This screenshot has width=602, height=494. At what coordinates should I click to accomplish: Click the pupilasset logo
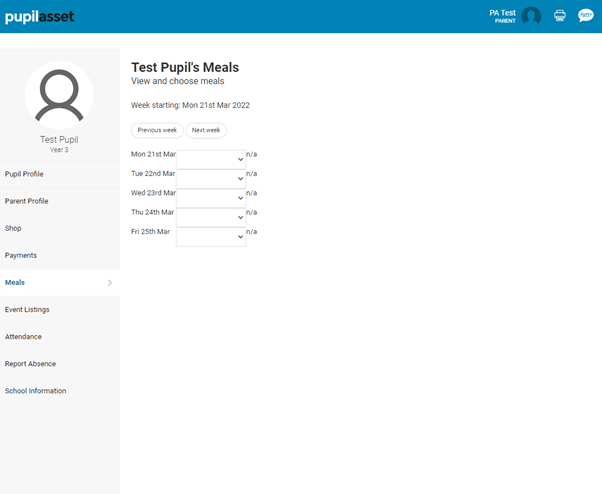(x=40, y=17)
